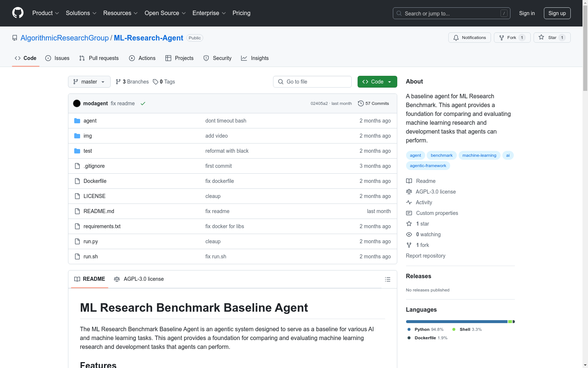Click the agent folder icon
The width and height of the screenshot is (588, 368).
pos(77,121)
